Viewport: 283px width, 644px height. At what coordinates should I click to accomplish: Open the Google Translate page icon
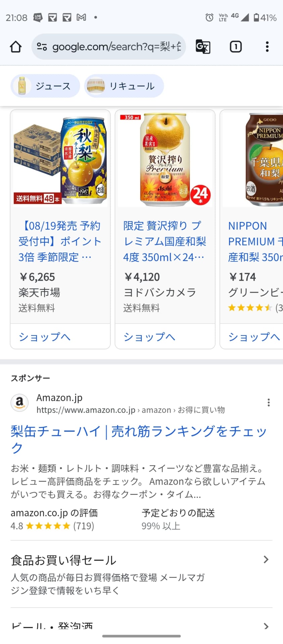tap(203, 47)
